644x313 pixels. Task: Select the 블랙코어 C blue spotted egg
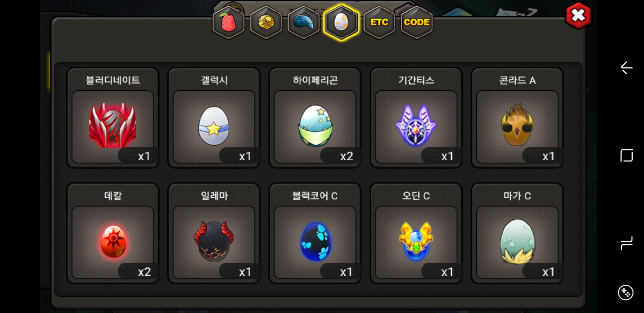pos(315,233)
